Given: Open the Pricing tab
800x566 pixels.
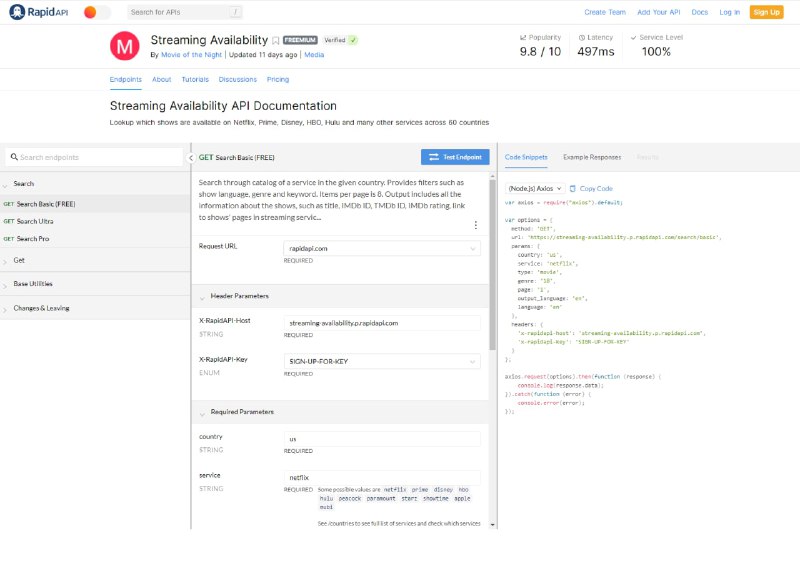Looking at the screenshot, I should coord(278,79).
